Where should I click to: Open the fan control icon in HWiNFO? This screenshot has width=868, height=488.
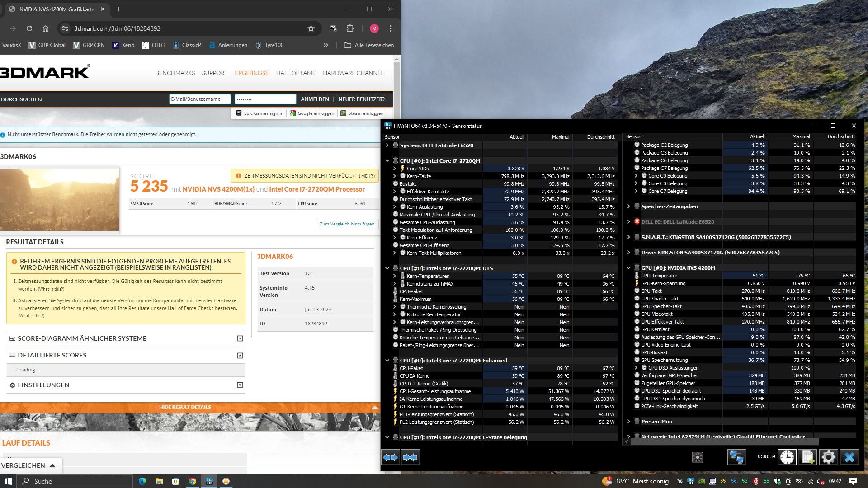tap(698, 457)
